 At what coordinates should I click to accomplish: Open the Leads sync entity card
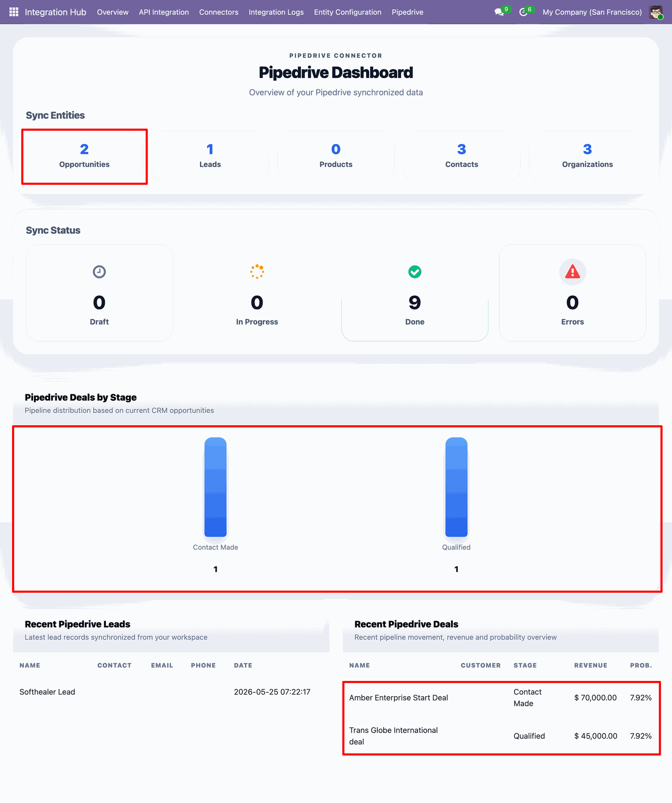coord(210,156)
